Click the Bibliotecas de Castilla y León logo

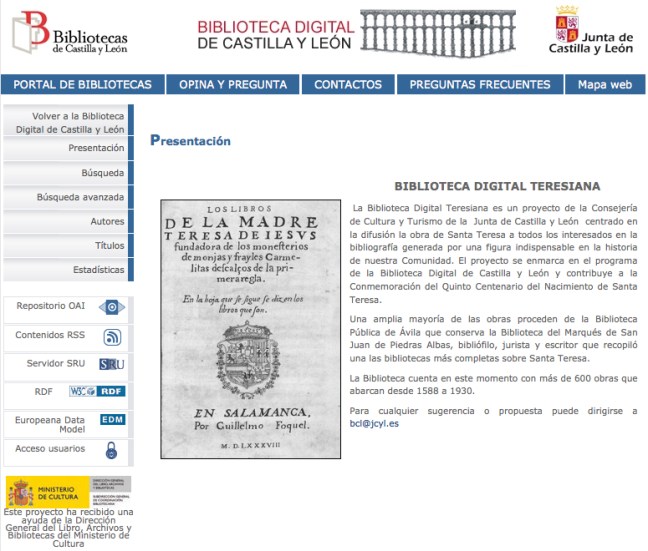click(70, 34)
